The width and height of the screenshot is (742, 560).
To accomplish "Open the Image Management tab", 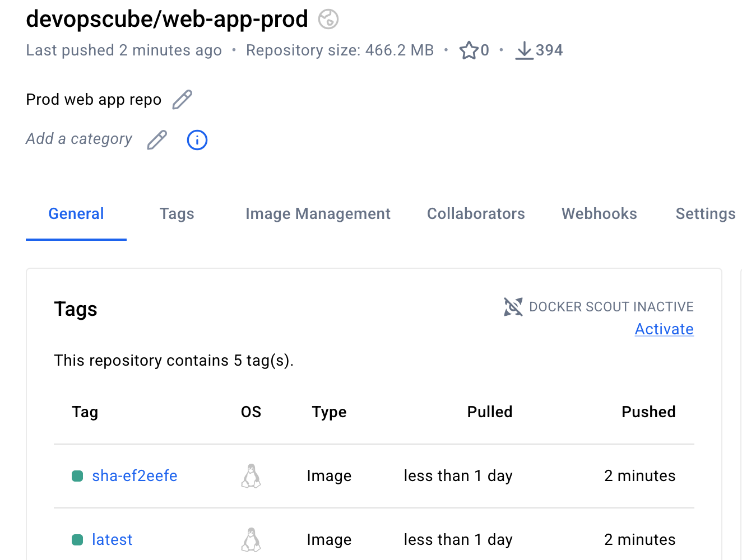I will tap(318, 214).
